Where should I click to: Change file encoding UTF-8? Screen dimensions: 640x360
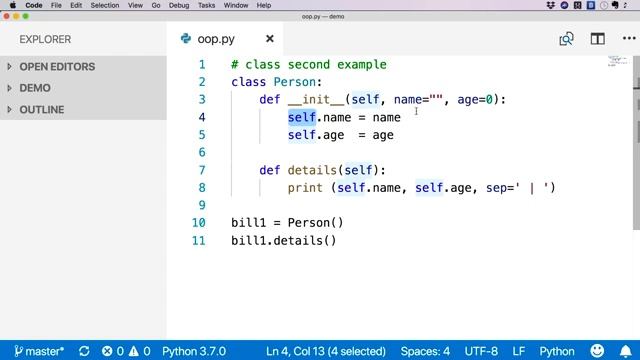(x=481, y=351)
